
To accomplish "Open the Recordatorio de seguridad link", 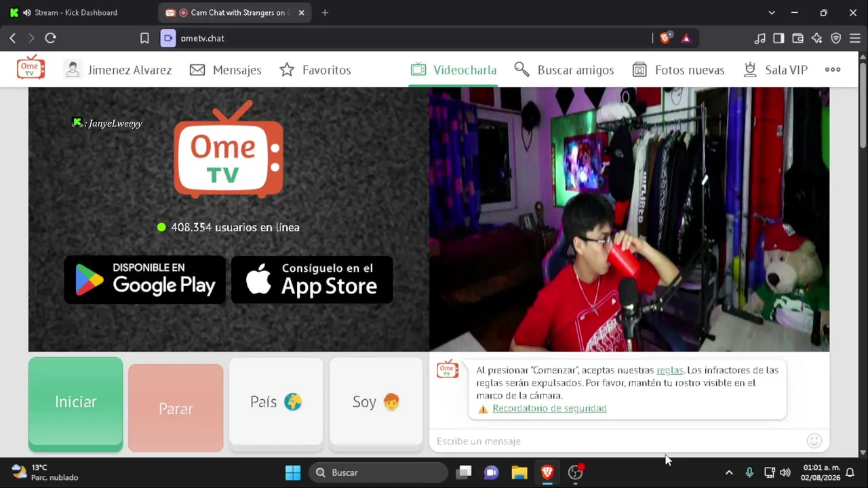I will coord(549,409).
